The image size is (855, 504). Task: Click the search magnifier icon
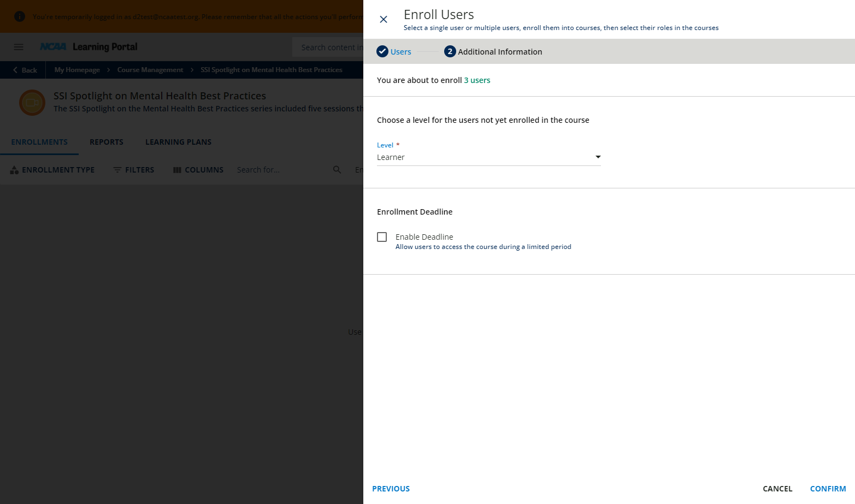(x=337, y=170)
